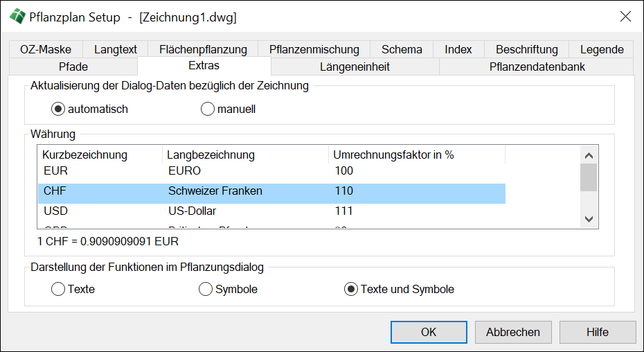The width and height of the screenshot is (644, 352).
Task: Select Texte und Symbole option
Action: [351, 289]
